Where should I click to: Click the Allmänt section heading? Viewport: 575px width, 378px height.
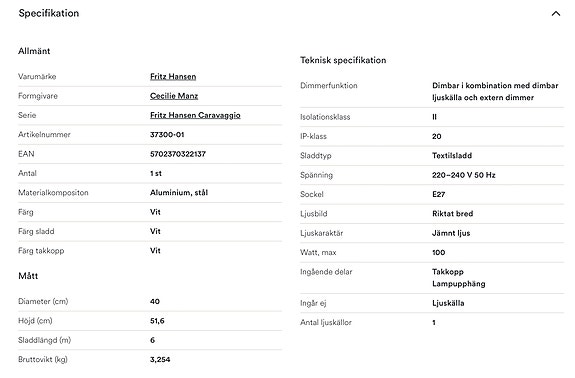click(x=34, y=51)
